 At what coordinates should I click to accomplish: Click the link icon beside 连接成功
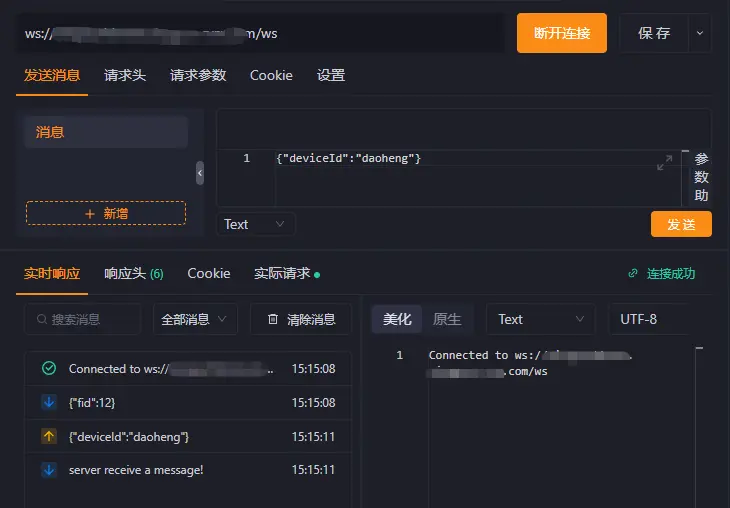[x=633, y=273]
